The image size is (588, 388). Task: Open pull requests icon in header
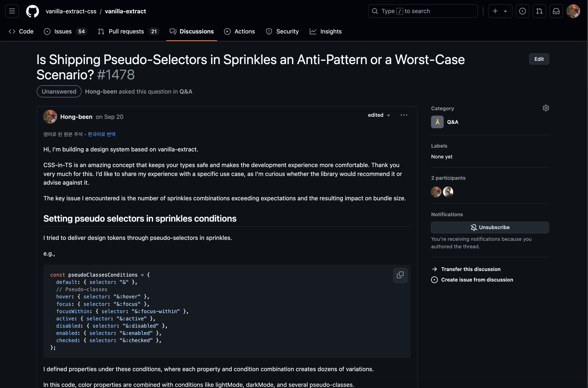click(x=539, y=11)
